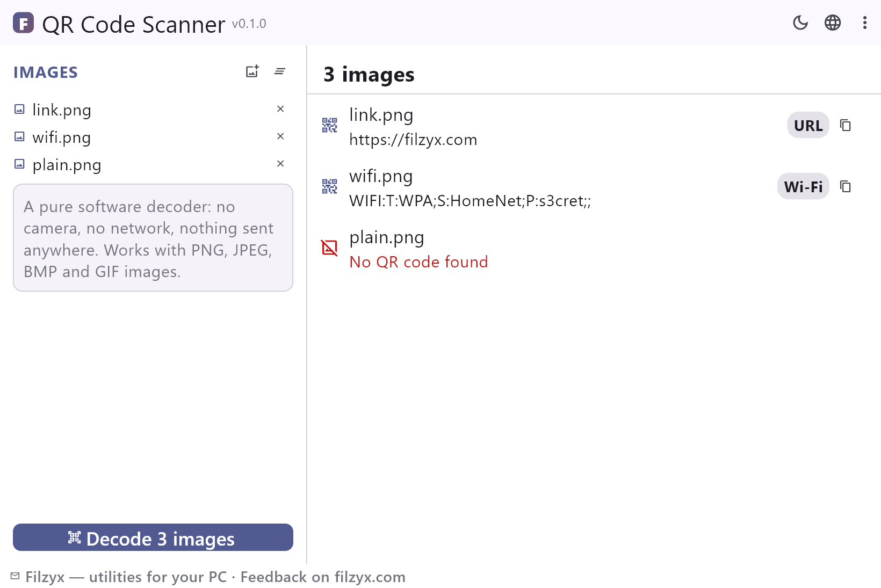
Task: Click the v0.1.0 version label
Action: pos(249,24)
